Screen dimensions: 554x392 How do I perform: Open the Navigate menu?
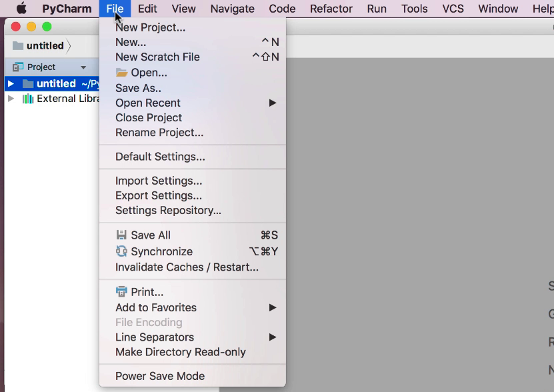click(x=233, y=9)
